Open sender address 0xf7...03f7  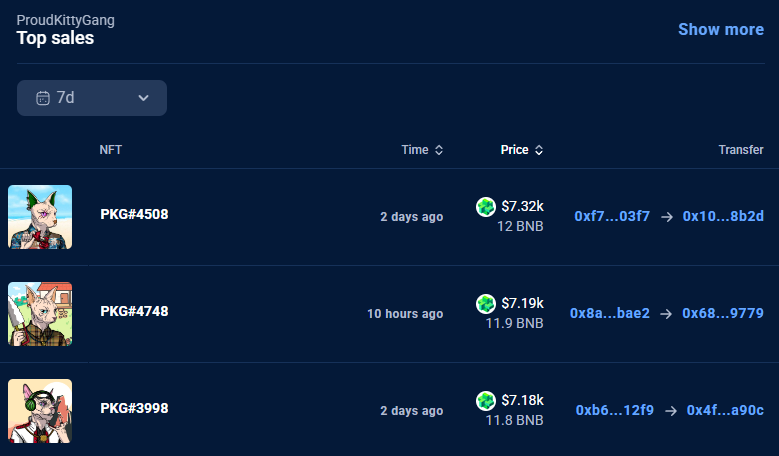pos(612,216)
